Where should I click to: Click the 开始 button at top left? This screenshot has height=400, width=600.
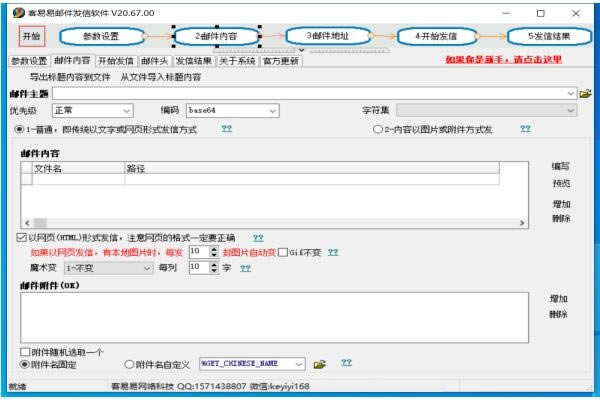tap(32, 36)
